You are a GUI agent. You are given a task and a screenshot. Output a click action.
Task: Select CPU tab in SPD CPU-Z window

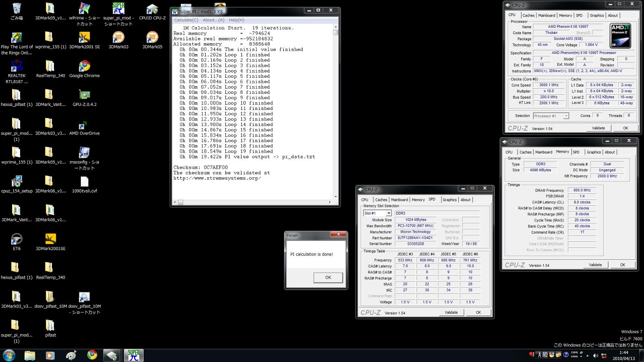tap(365, 200)
